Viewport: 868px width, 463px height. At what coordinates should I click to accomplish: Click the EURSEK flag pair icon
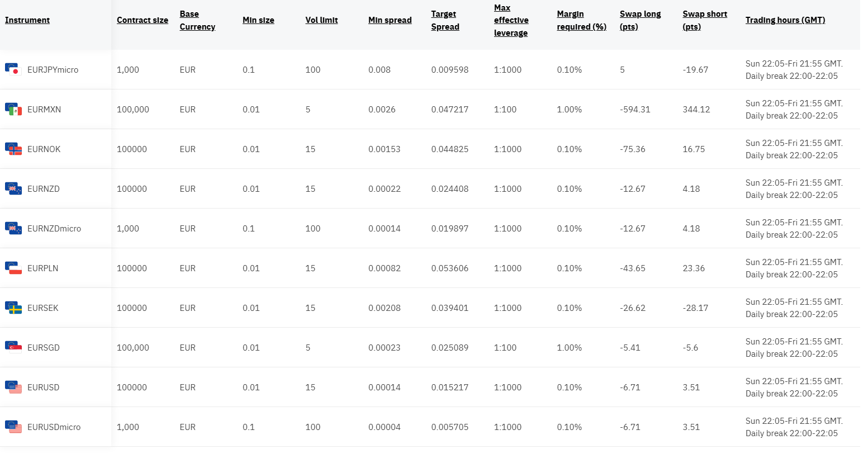point(13,308)
